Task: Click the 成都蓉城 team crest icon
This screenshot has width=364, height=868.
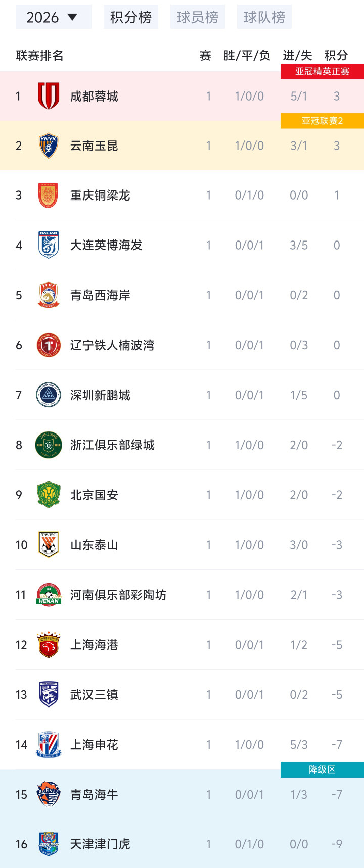Action: click(x=49, y=96)
